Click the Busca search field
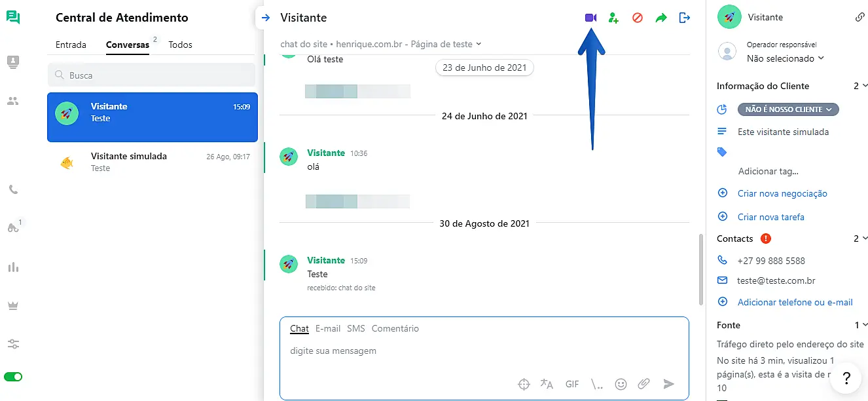 [151, 75]
